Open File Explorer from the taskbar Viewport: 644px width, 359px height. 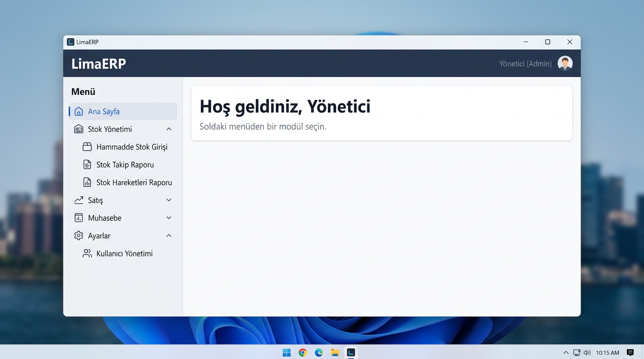(335, 352)
